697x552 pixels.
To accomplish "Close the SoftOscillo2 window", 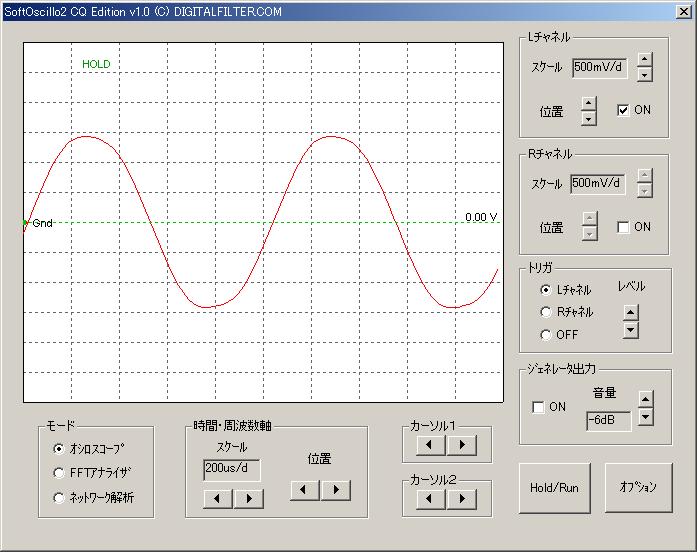I will coord(683,12).
